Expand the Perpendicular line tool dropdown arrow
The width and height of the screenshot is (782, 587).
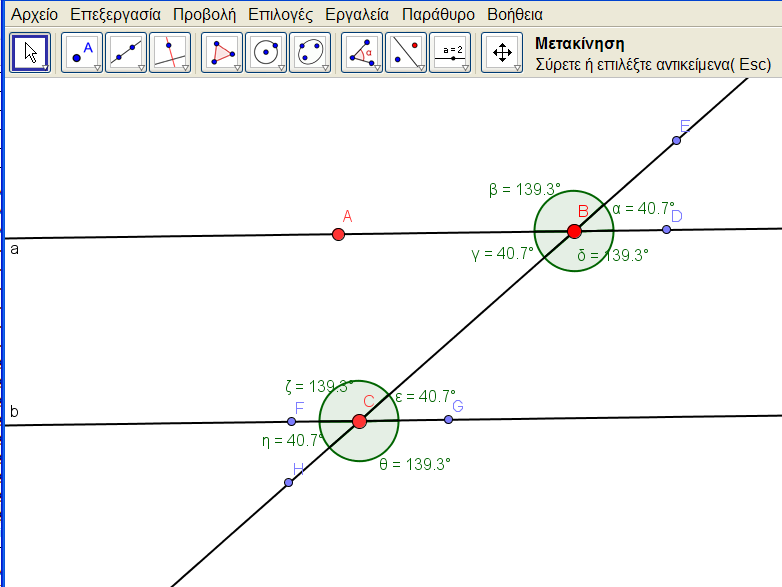pos(185,67)
